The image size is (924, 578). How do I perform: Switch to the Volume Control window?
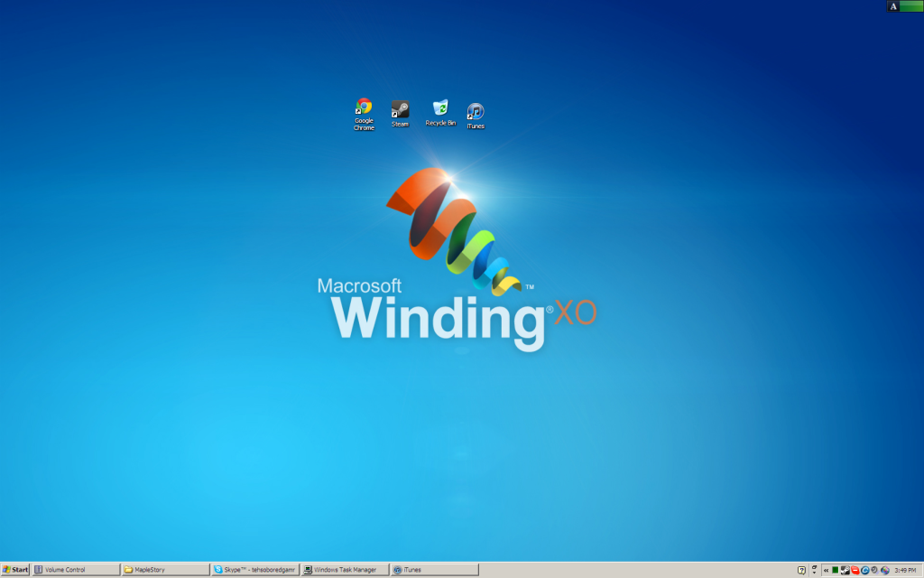click(76, 570)
